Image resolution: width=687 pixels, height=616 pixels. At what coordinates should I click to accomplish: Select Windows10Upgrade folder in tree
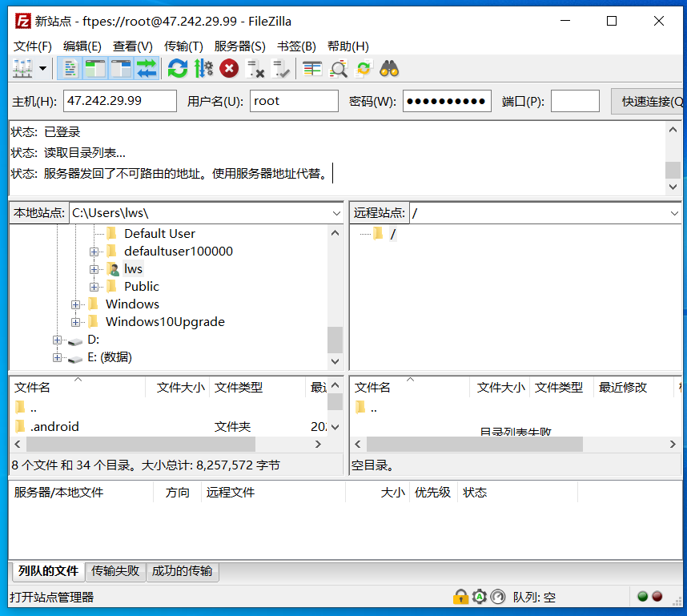(x=165, y=322)
